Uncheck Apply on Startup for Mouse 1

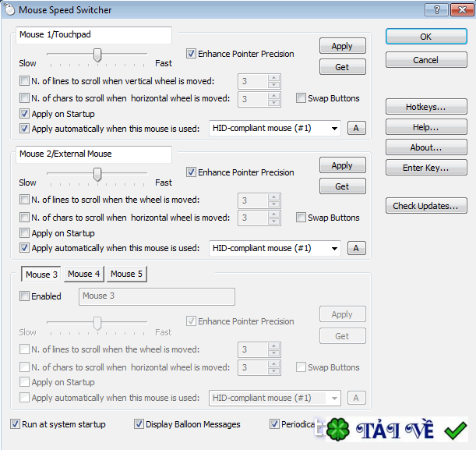tap(24, 114)
